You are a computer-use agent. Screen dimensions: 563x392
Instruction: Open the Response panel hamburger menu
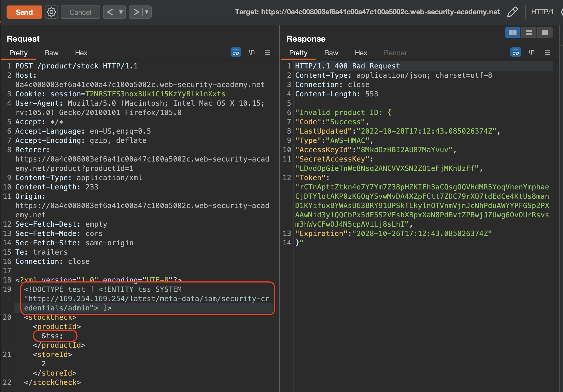point(547,52)
